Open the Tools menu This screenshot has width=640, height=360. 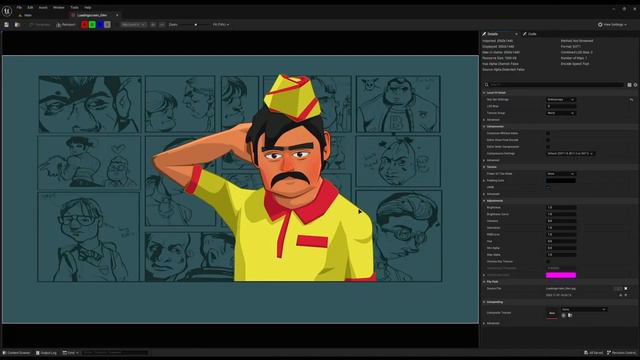(74, 7)
